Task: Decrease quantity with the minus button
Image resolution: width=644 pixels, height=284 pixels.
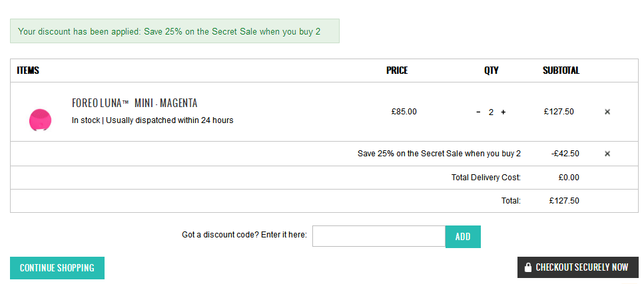Action: 478,112
